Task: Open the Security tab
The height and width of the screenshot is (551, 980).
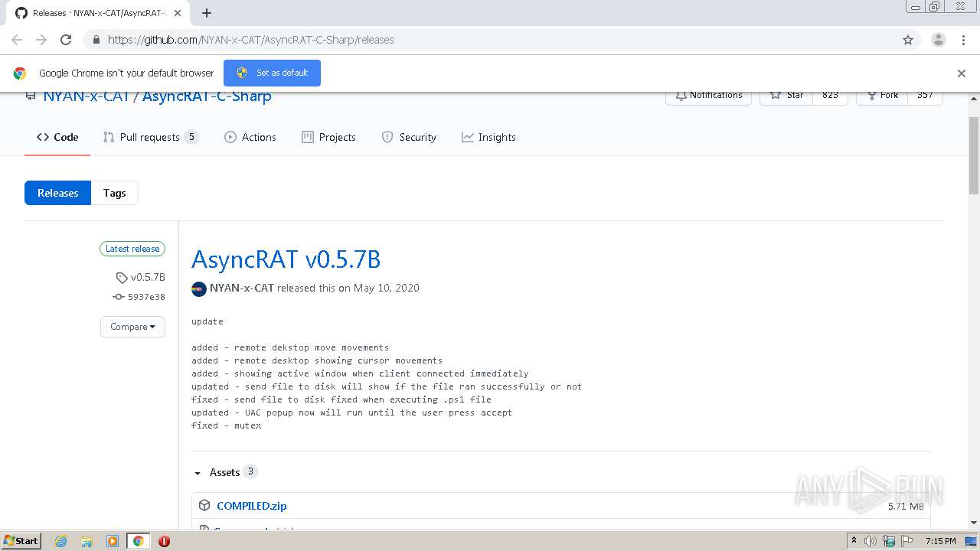Action: pos(409,137)
